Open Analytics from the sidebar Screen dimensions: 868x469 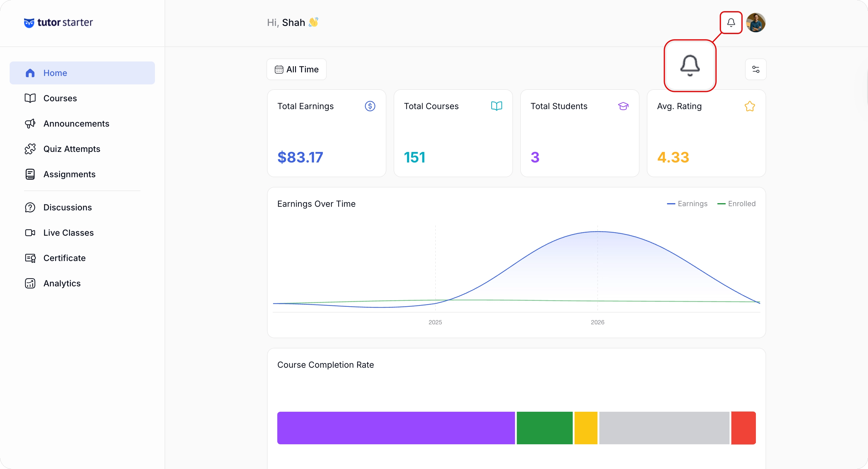[x=82, y=283]
